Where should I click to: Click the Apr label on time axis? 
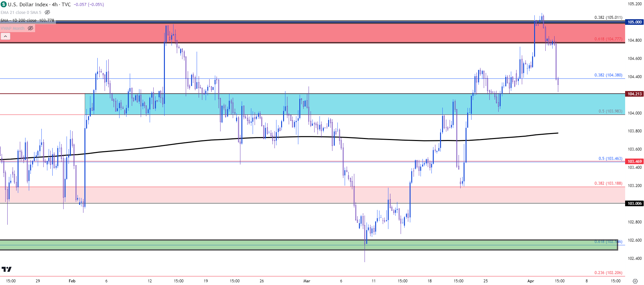pos(531,281)
